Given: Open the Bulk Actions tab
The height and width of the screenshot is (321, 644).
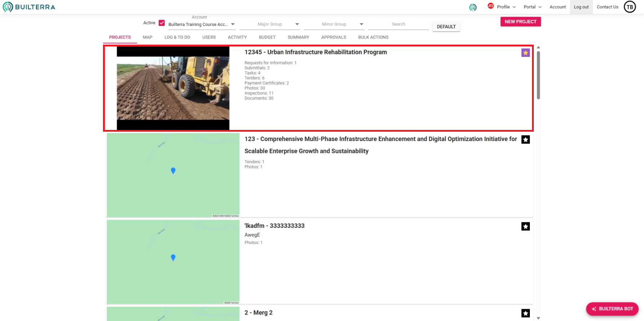Looking at the screenshot, I should 373,37.
